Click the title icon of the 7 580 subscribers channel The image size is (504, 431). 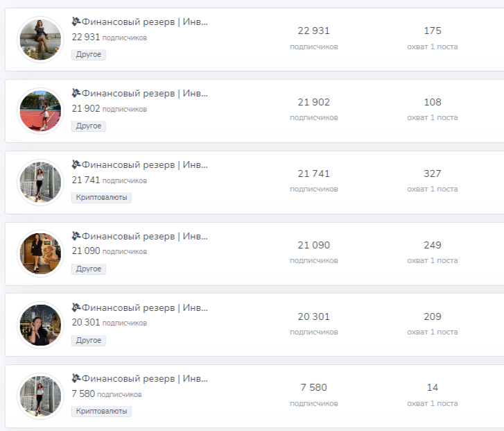click(x=76, y=378)
